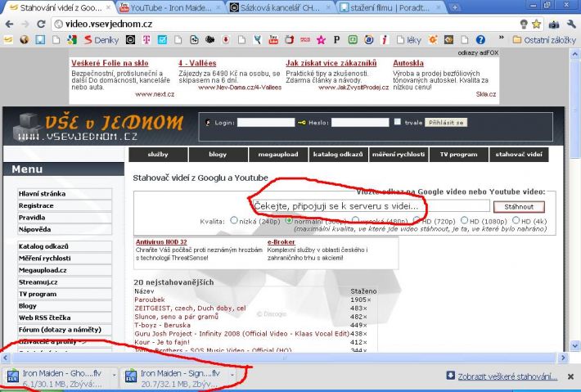
Task: Open the wrench settings menu
Action: tap(571, 25)
